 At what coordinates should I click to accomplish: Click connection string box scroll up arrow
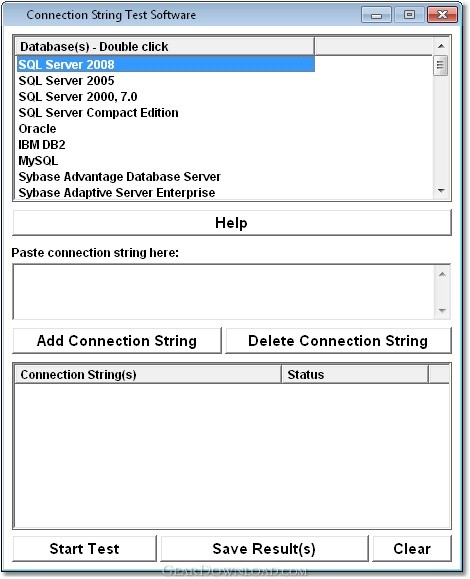(442, 274)
